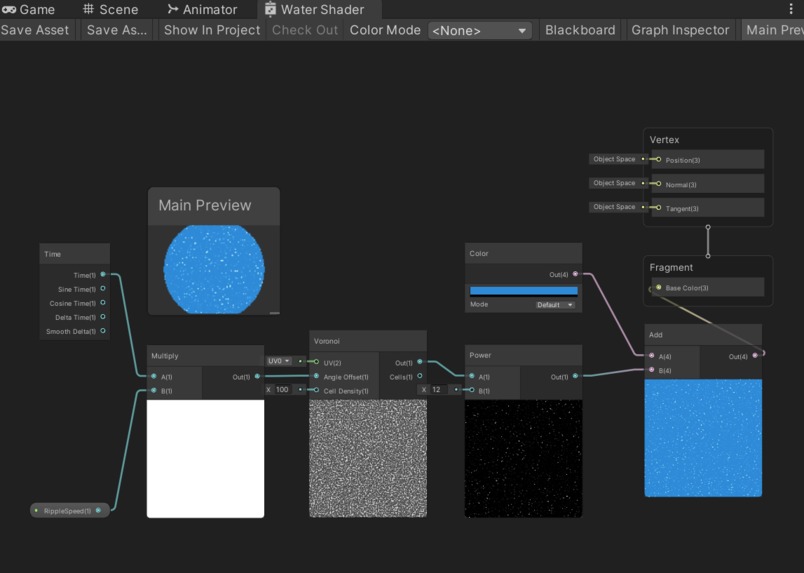Open the blue color swatch picker
The image size is (804, 573).
[524, 291]
